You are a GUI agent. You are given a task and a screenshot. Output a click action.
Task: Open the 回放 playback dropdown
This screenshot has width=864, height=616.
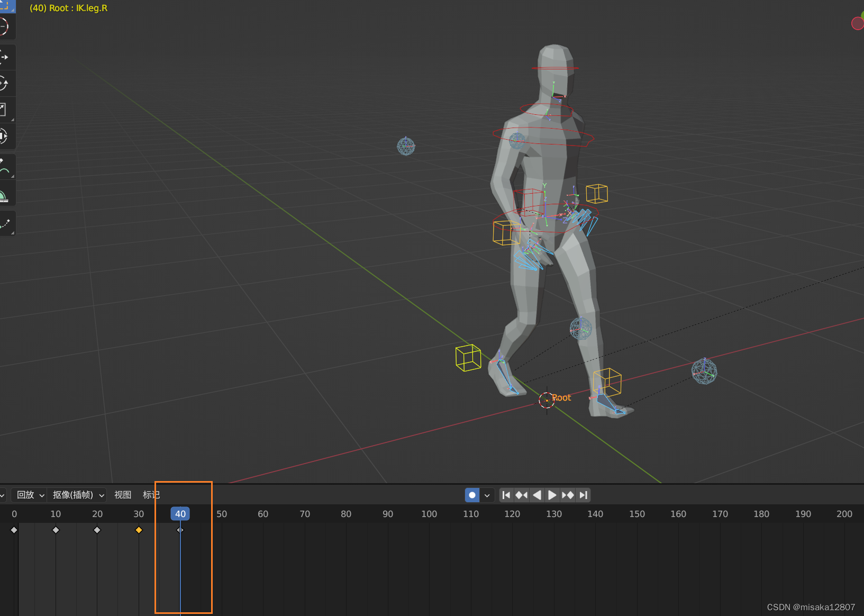click(30, 495)
